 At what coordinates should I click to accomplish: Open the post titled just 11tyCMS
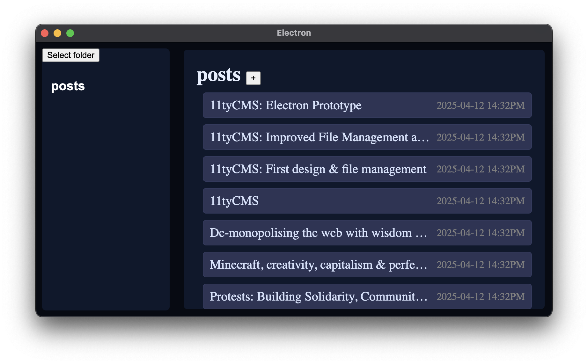[367, 201]
